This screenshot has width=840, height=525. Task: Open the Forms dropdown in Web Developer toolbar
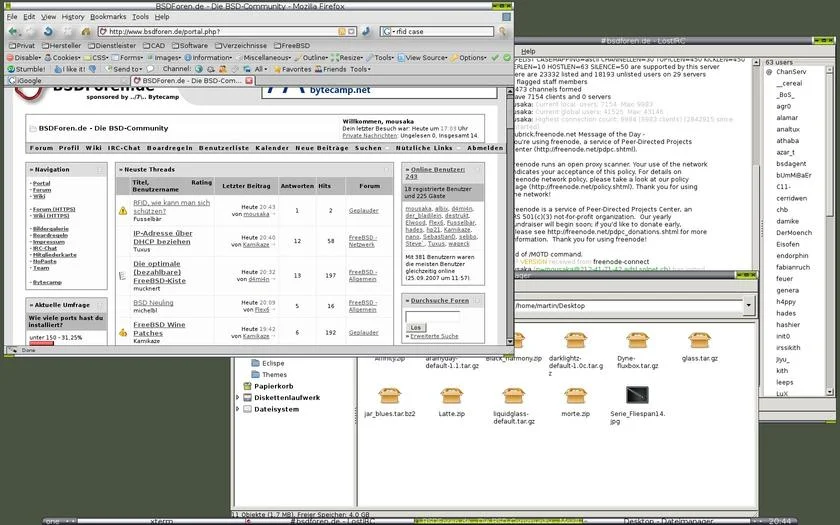(x=128, y=57)
